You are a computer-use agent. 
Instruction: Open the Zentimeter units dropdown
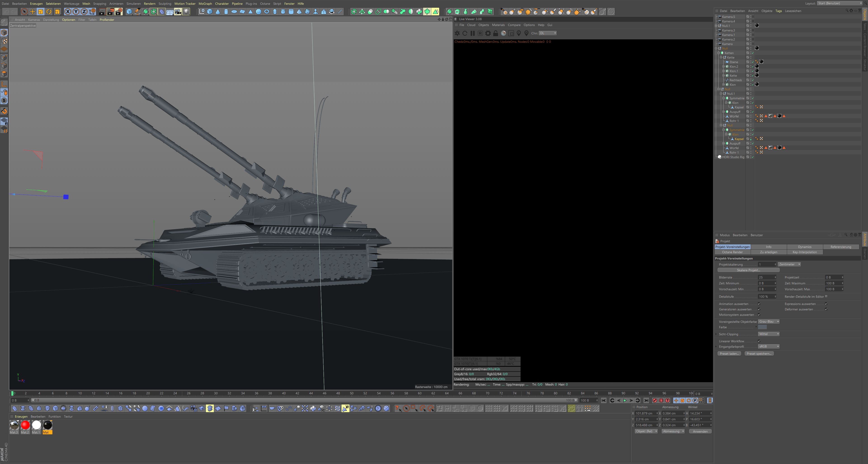pyautogui.click(x=789, y=264)
